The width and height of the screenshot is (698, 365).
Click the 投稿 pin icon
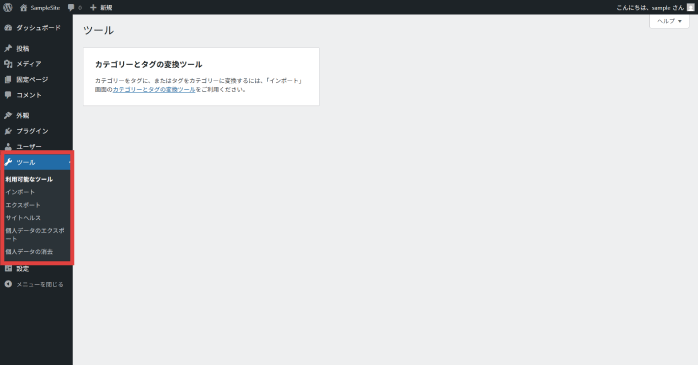(x=8, y=48)
